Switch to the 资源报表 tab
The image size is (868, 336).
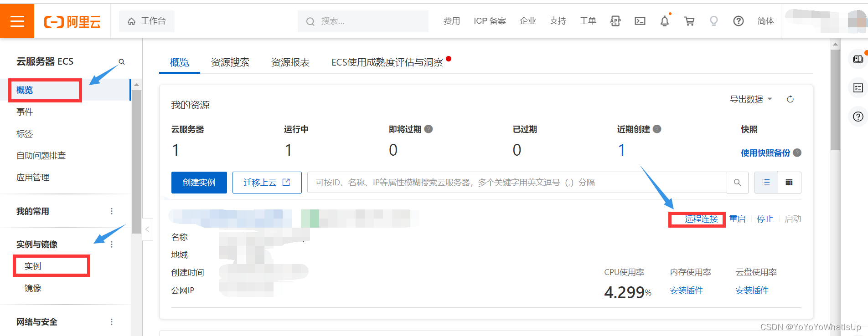pos(290,62)
